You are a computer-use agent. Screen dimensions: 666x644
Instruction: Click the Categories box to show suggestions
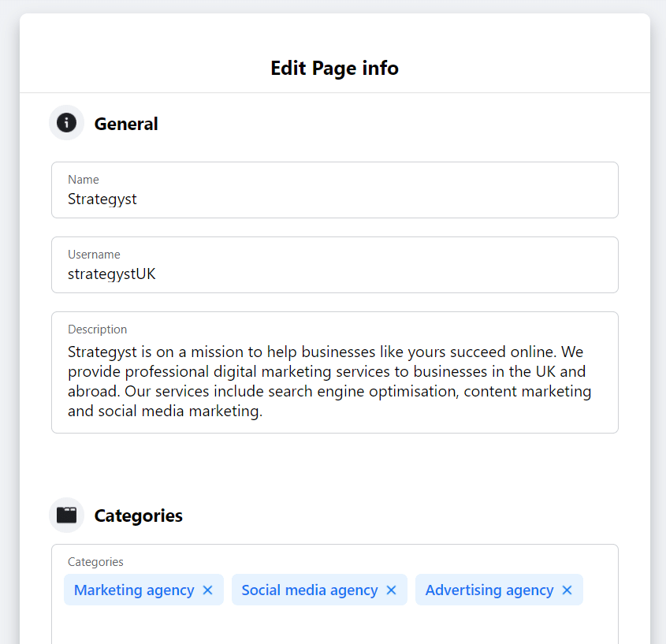tap(334, 623)
